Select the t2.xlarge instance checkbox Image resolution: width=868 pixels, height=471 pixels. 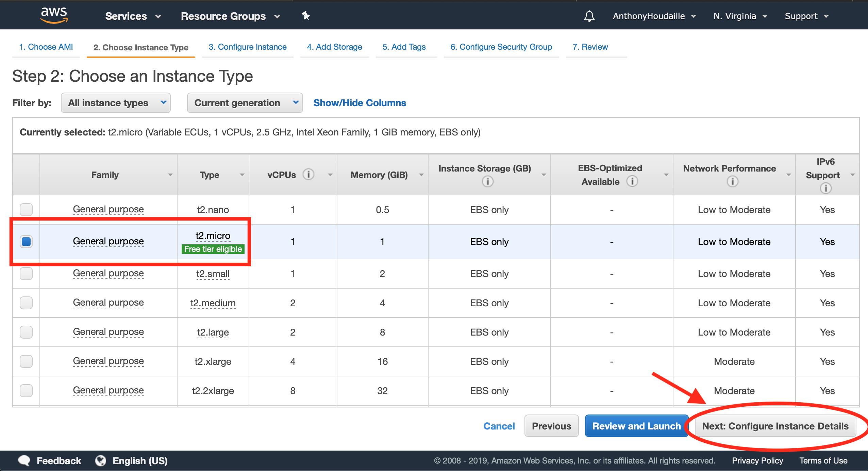click(x=26, y=361)
